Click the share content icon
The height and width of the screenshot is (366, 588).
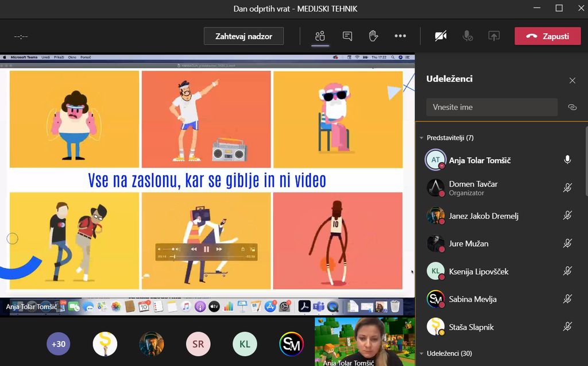tap(494, 36)
